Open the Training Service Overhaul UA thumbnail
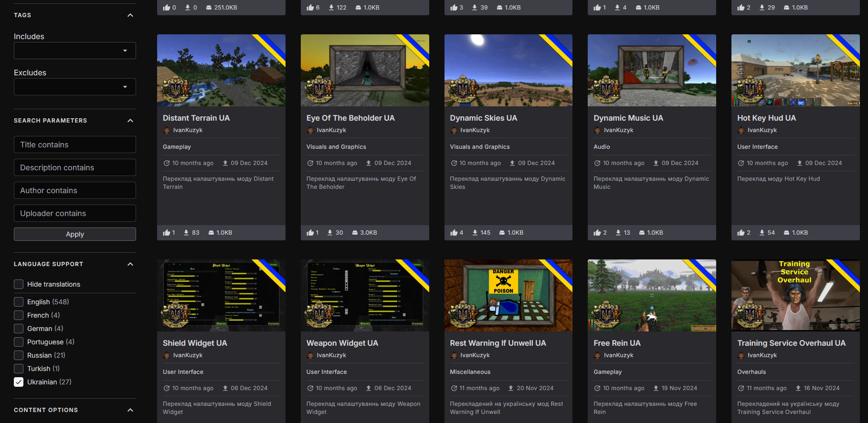Viewport: 868px width, 423px height. tap(795, 295)
